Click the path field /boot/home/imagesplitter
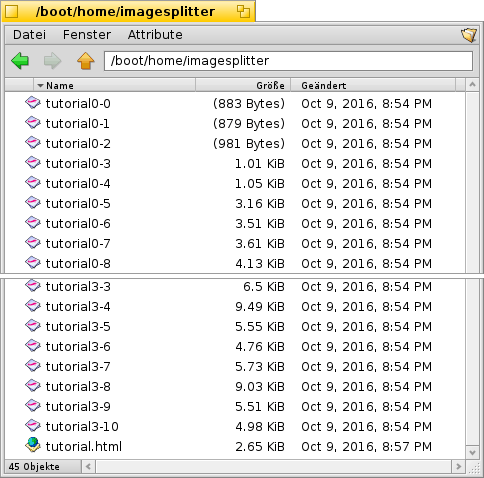 (x=288, y=61)
